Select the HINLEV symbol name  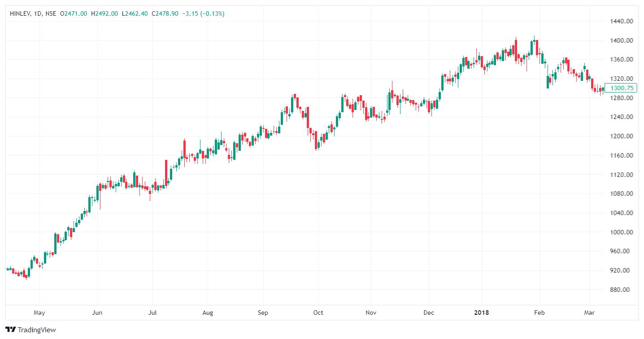[x=19, y=14]
